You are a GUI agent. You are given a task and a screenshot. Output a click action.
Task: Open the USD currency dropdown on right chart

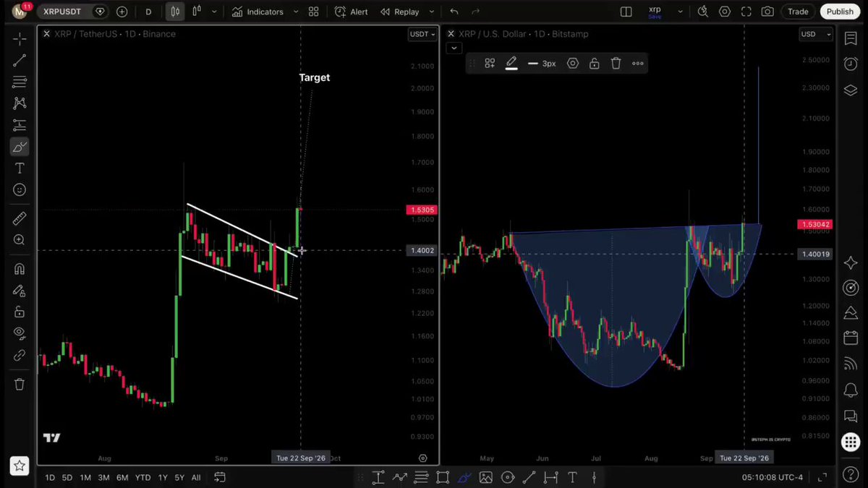815,34
